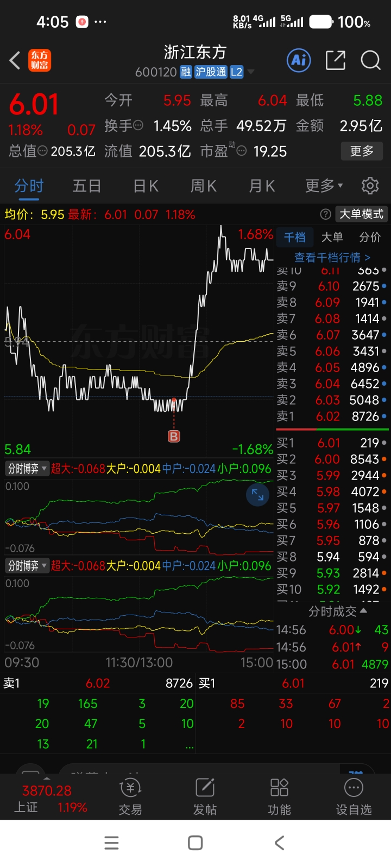Switch to 月K tab
391x868 pixels.
tap(262, 186)
